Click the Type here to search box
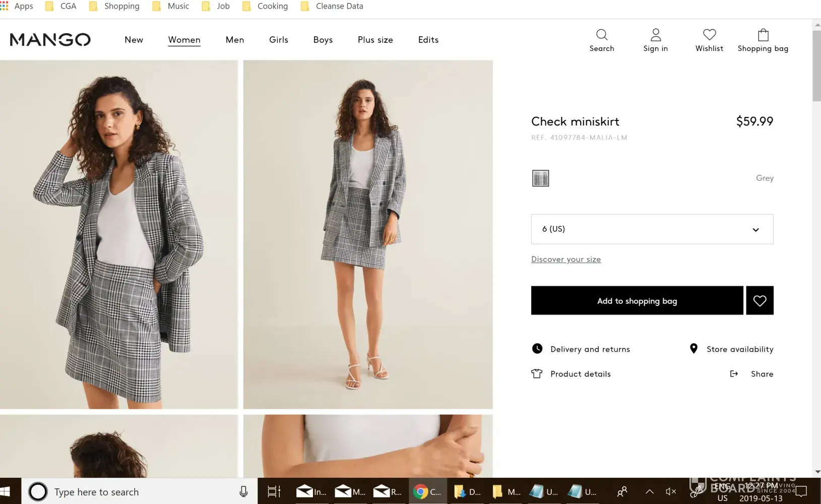The height and width of the screenshot is (504, 821). coord(140,491)
